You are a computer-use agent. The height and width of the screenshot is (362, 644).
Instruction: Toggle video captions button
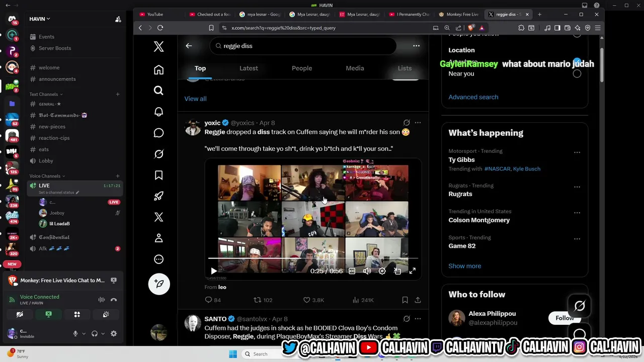point(352,271)
